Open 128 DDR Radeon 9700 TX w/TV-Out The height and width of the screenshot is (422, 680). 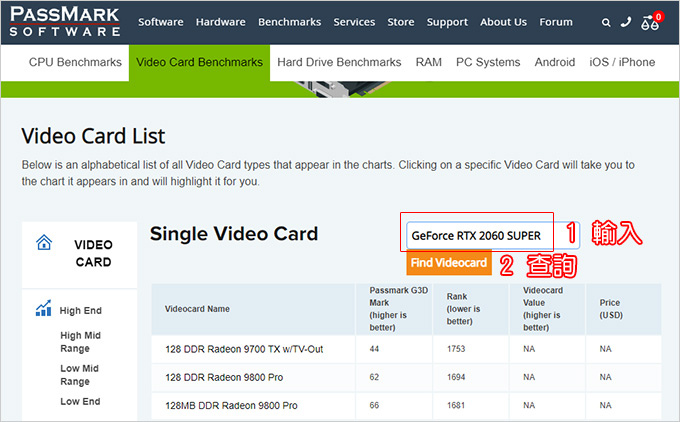pos(244,349)
